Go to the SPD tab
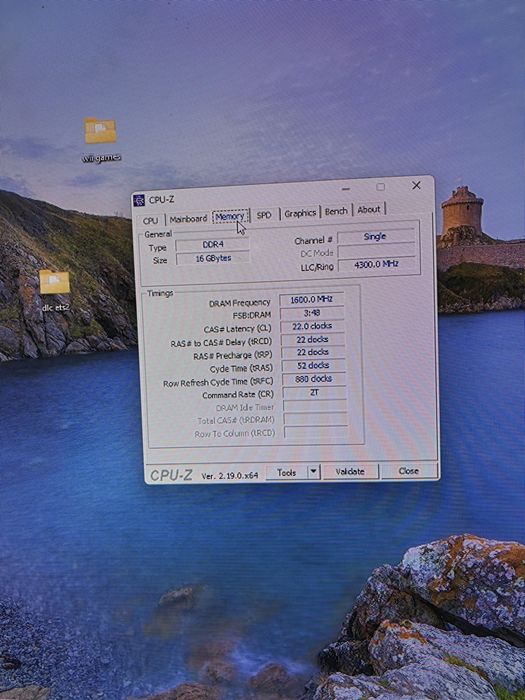Viewport: 525px width, 700px height. pyautogui.click(x=264, y=215)
